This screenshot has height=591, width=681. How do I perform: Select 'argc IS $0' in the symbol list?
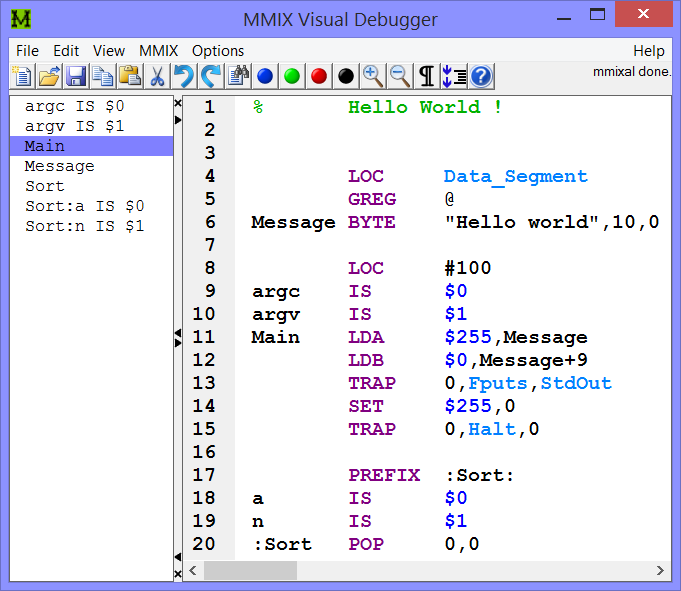coord(91,106)
